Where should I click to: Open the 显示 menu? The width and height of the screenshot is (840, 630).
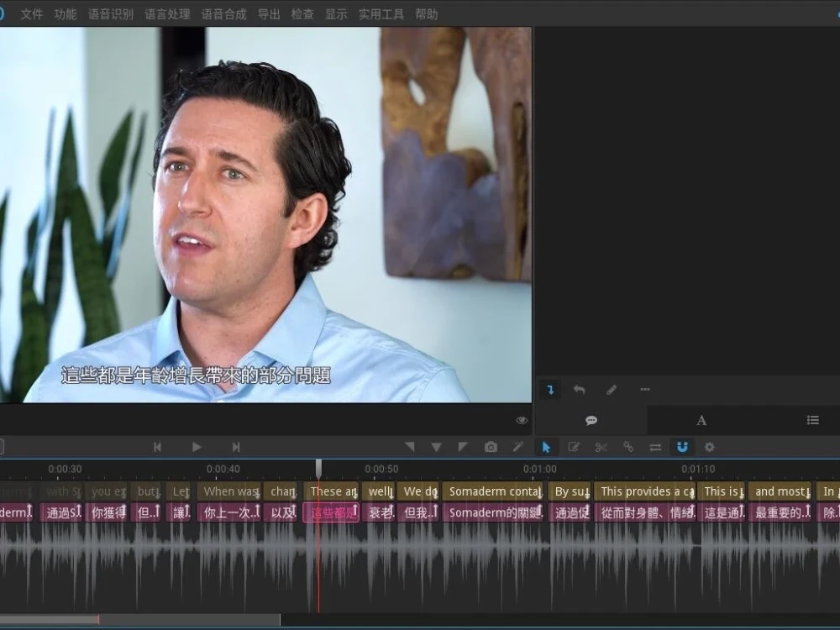click(x=337, y=14)
